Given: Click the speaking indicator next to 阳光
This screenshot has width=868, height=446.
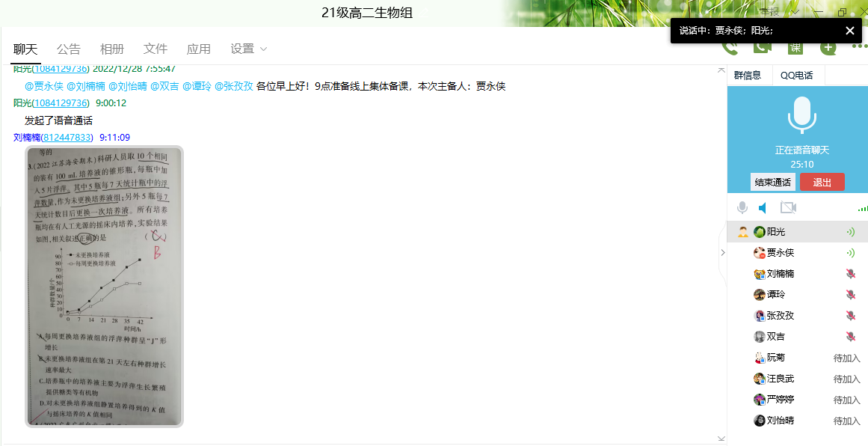Looking at the screenshot, I should 851,232.
